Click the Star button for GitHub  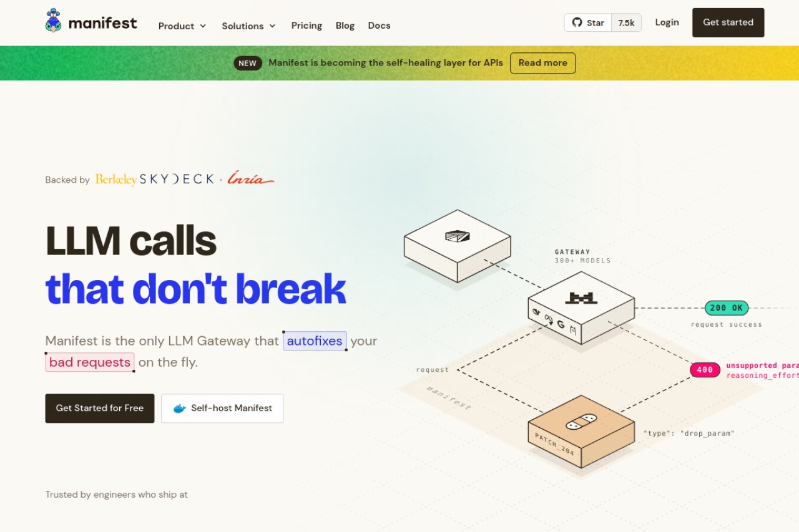click(588, 22)
